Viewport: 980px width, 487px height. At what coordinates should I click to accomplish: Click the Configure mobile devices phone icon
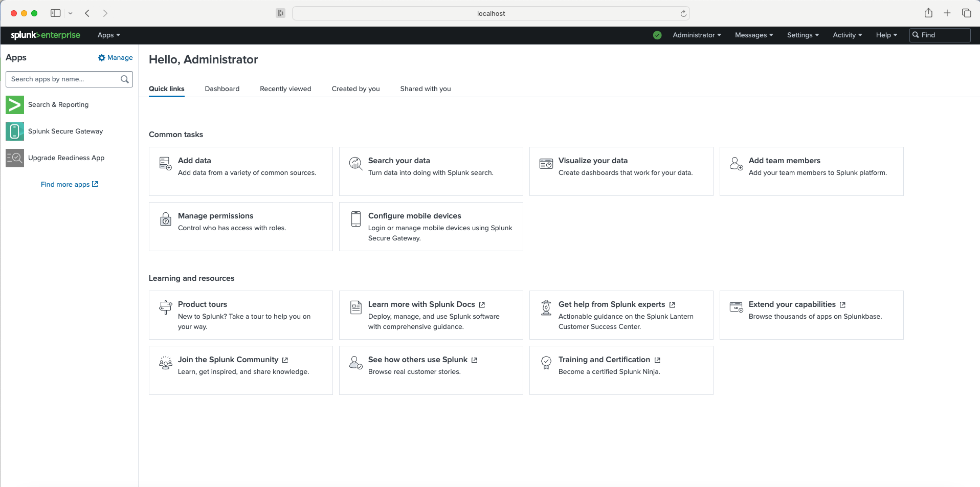click(356, 219)
